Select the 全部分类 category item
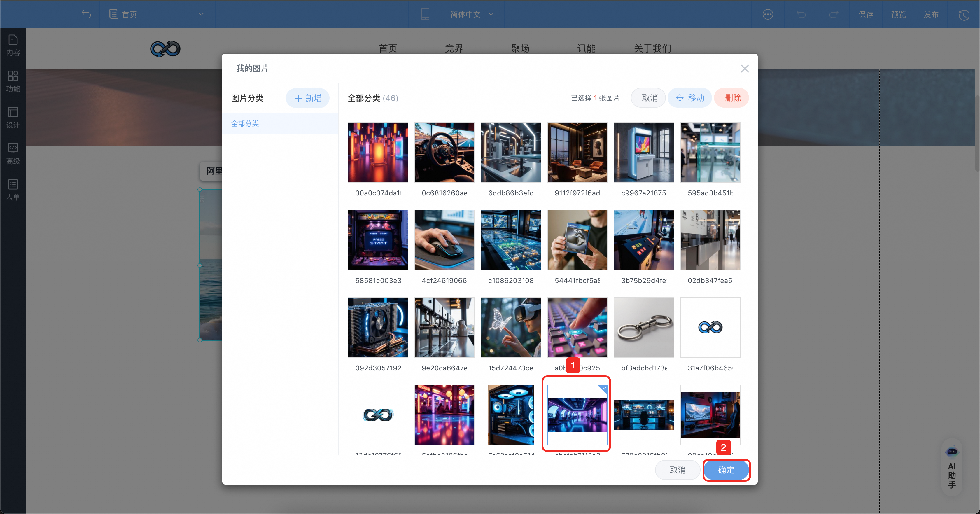This screenshot has height=514, width=980. [245, 124]
